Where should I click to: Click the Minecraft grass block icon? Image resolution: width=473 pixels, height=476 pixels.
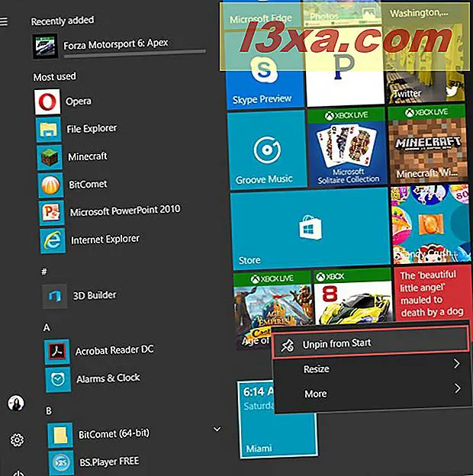coord(50,157)
